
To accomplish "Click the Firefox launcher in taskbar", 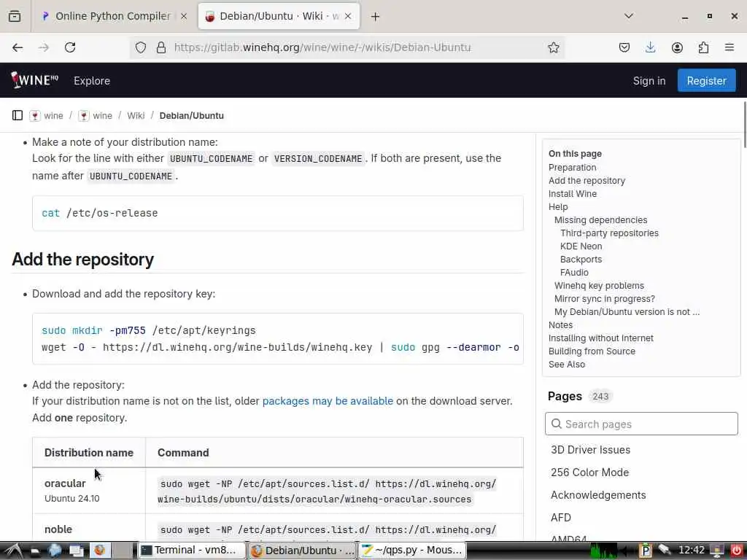I will click(99, 551).
